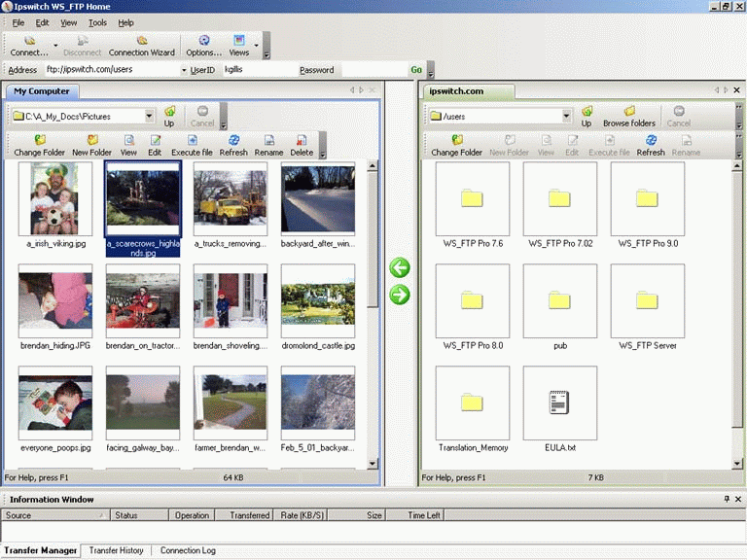Change Folder in remote pane
Screen dimensions: 747x560
click(456, 146)
